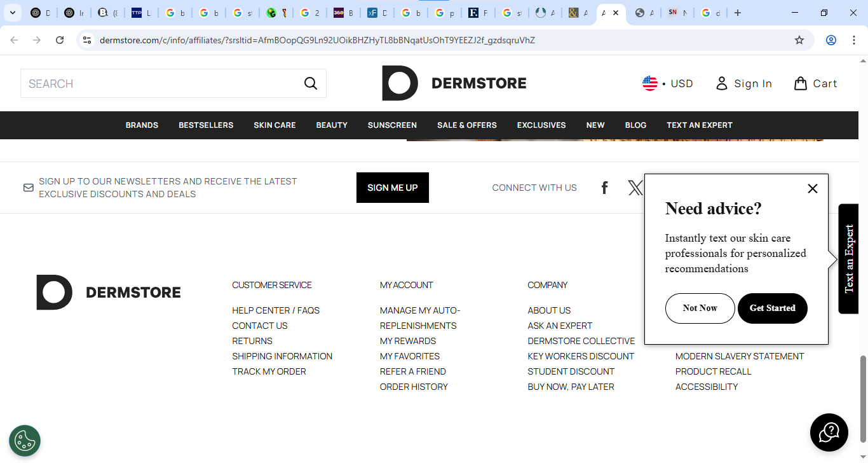The height and width of the screenshot is (463, 868).
Task: Open KEY WORKERS DISCOUNT link
Action: [581, 356]
